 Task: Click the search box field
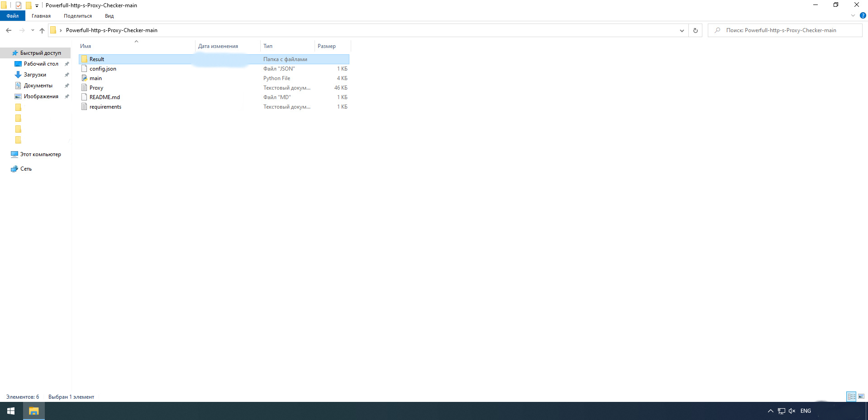[x=785, y=30]
